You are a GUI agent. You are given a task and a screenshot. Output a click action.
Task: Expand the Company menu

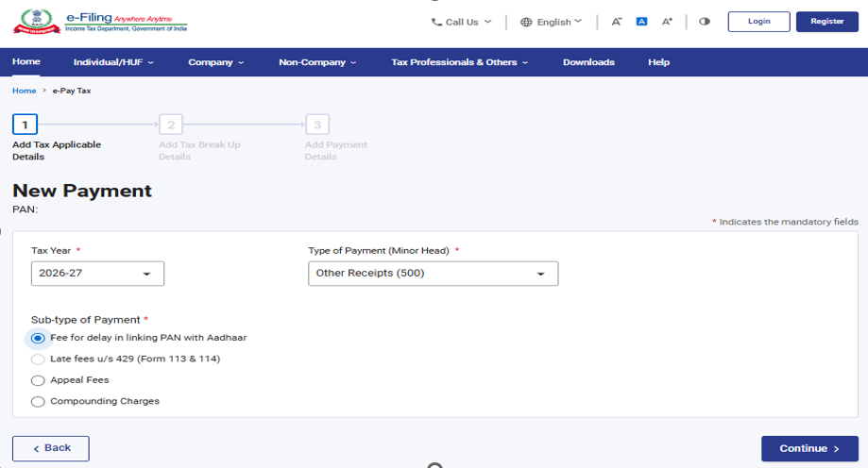tap(216, 62)
